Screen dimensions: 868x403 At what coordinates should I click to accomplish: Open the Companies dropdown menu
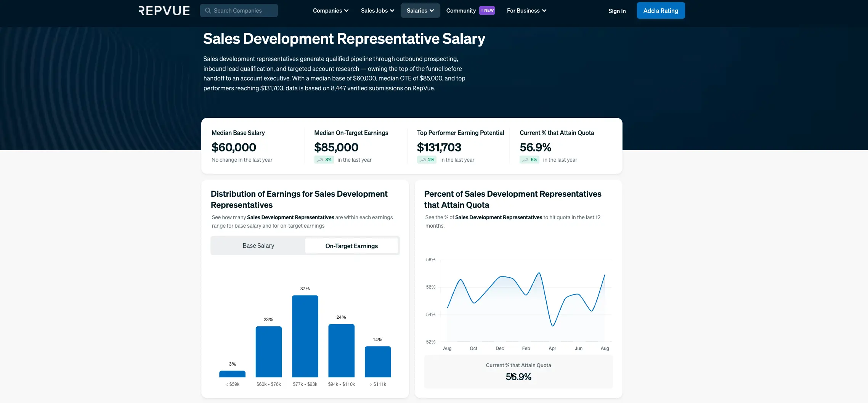tap(331, 11)
